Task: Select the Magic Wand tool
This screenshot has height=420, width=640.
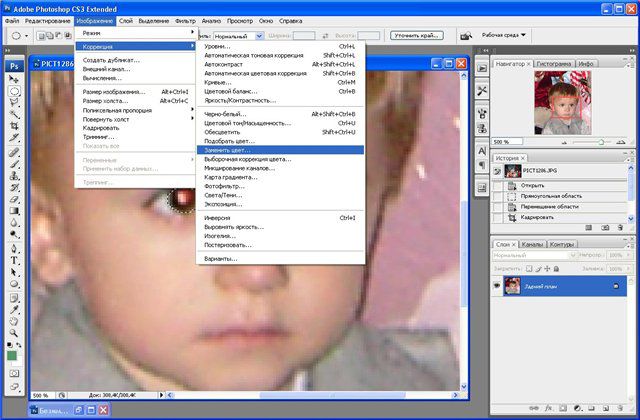Action: (x=15, y=115)
